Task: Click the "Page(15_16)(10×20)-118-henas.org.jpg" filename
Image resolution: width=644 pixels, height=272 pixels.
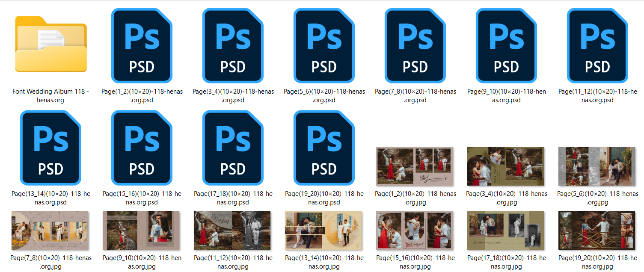Action: pyautogui.click(x=415, y=262)
